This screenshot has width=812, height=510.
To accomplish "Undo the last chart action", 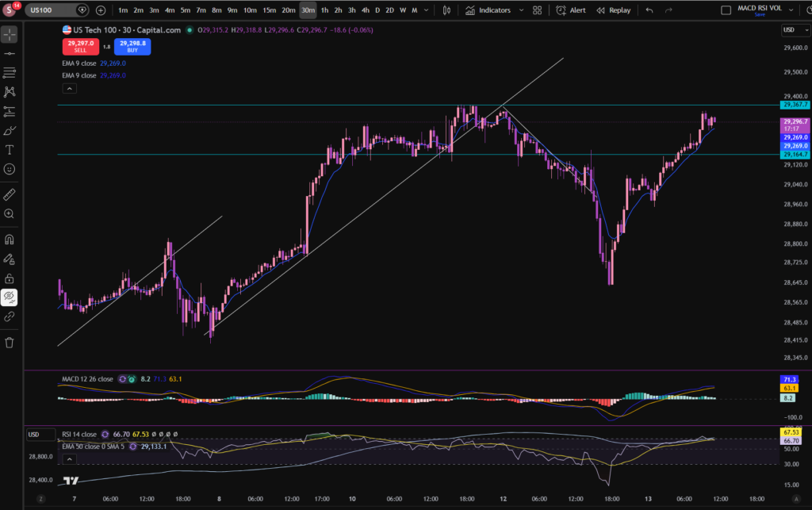I will (x=649, y=10).
